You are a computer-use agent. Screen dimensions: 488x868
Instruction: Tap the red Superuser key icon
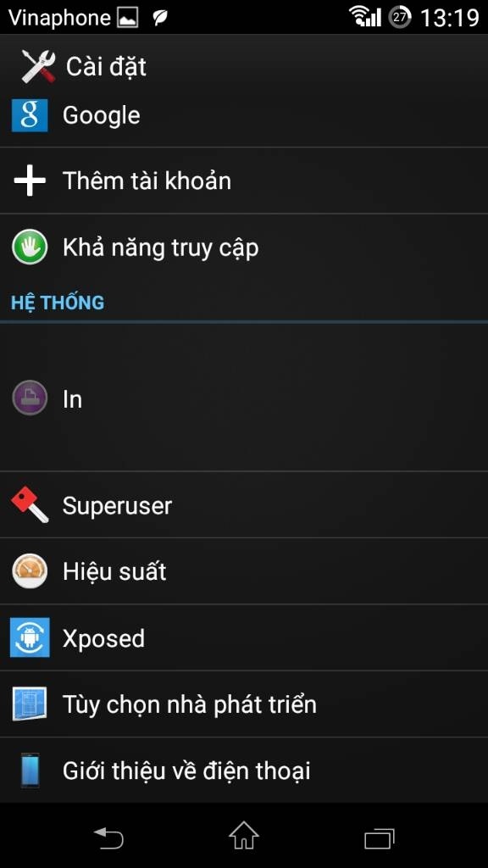30,505
